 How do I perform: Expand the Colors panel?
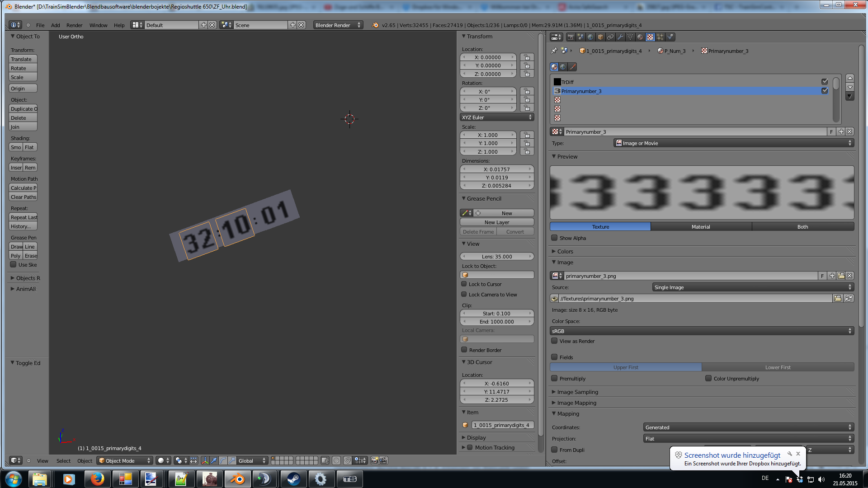565,251
